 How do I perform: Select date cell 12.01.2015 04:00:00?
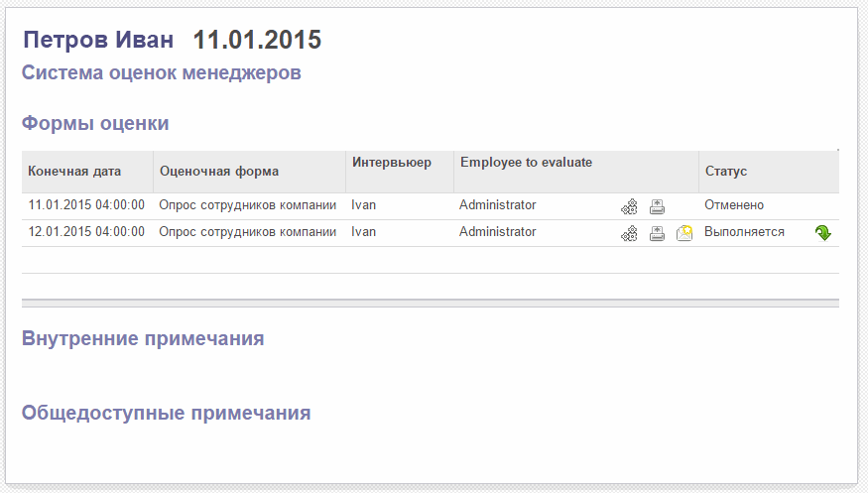point(86,232)
